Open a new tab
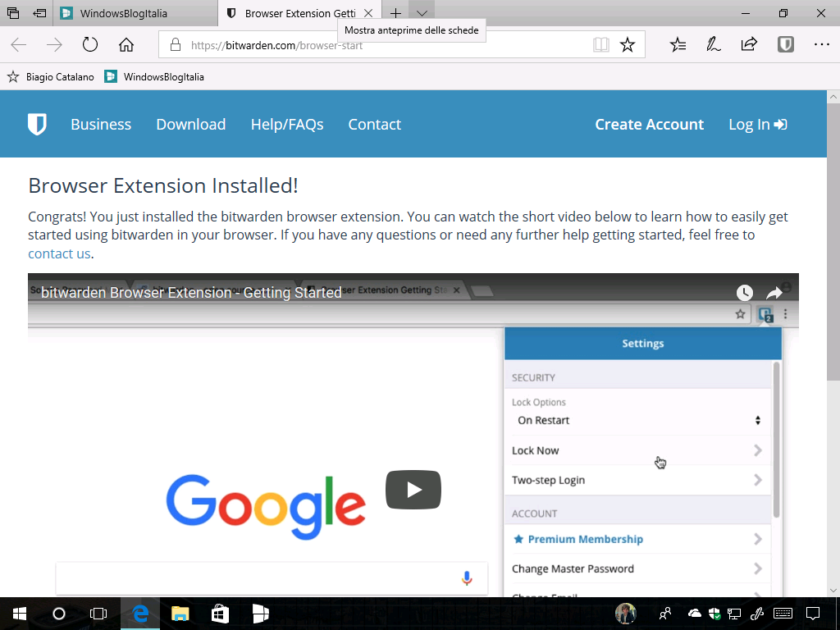The width and height of the screenshot is (840, 630). click(395, 13)
